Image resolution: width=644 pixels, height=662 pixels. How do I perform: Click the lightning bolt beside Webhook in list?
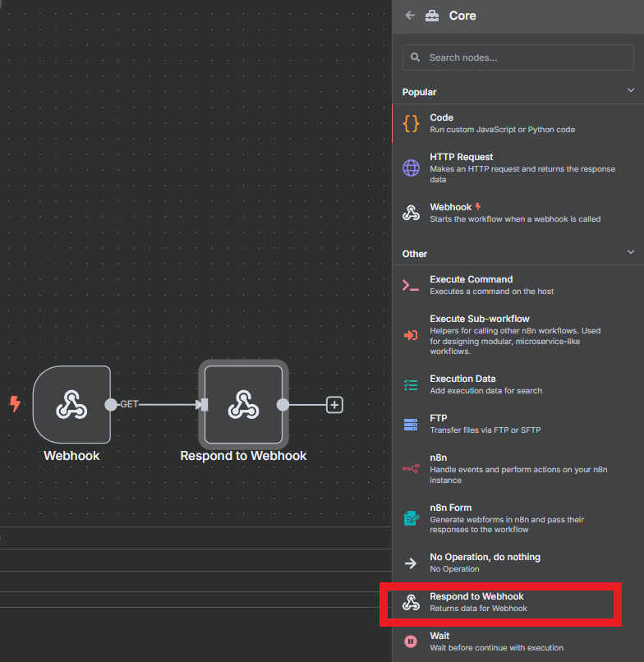point(478,206)
